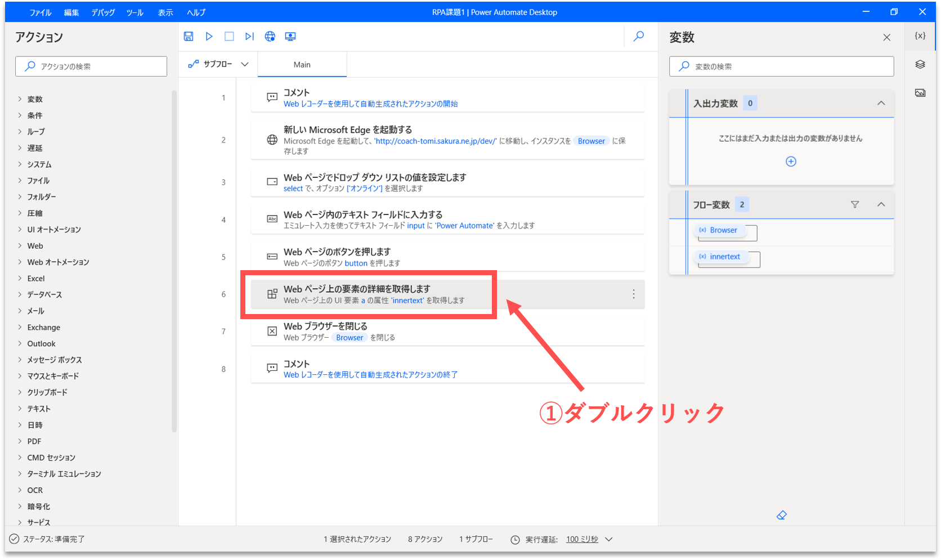Click the Stop flow icon

pos(229,37)
